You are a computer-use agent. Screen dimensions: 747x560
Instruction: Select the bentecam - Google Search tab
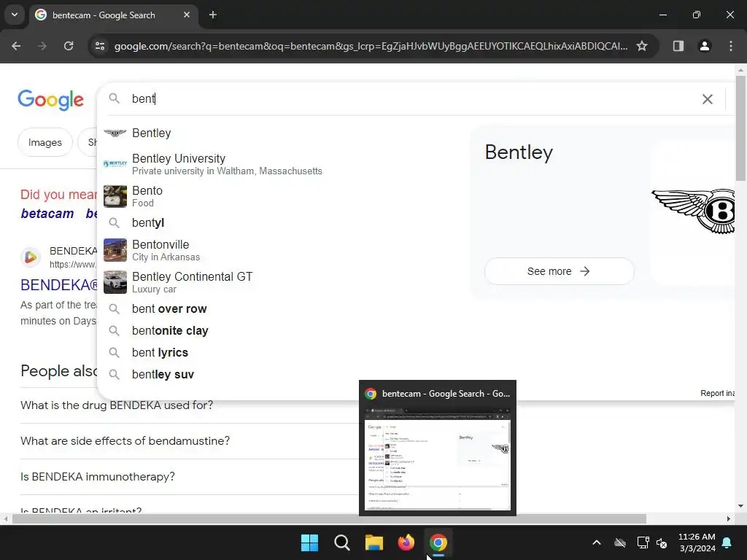(x=115, y=15)
